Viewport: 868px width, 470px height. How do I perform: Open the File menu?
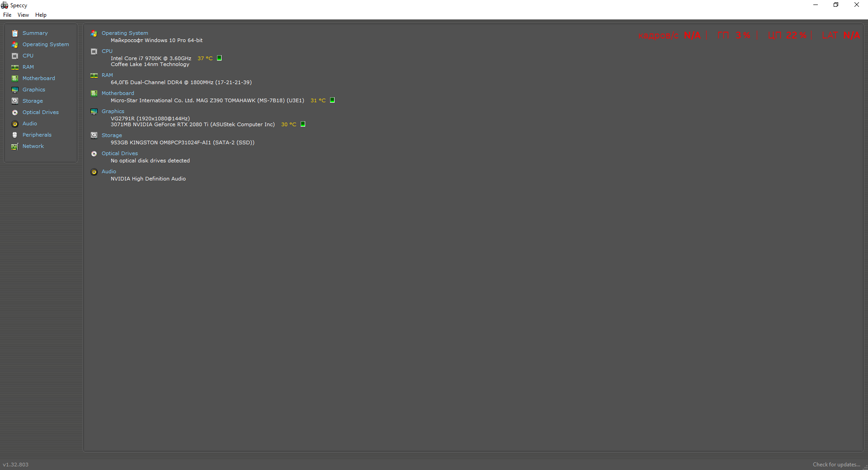(x=7, y=15)
